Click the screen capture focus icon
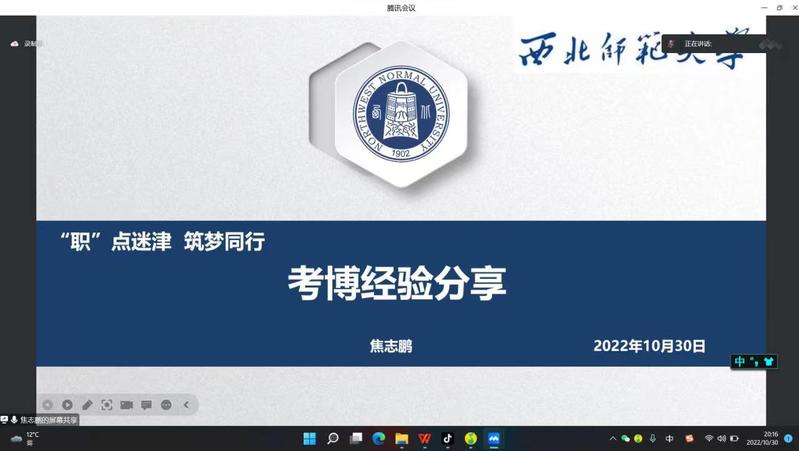 107,405
